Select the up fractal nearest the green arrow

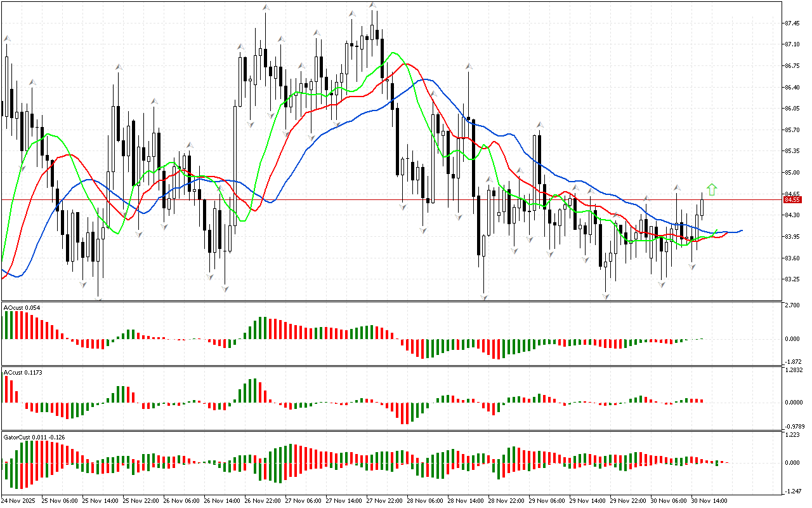[677, 188]
